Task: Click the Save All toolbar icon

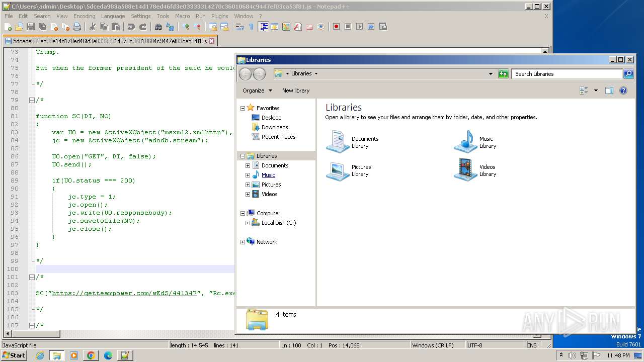Action: [x=41, y=27]
